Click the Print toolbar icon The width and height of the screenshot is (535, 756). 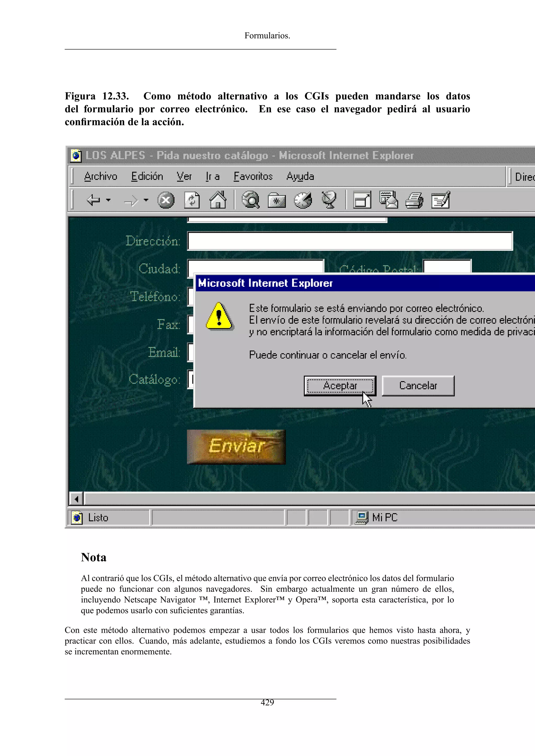[414, 200]
